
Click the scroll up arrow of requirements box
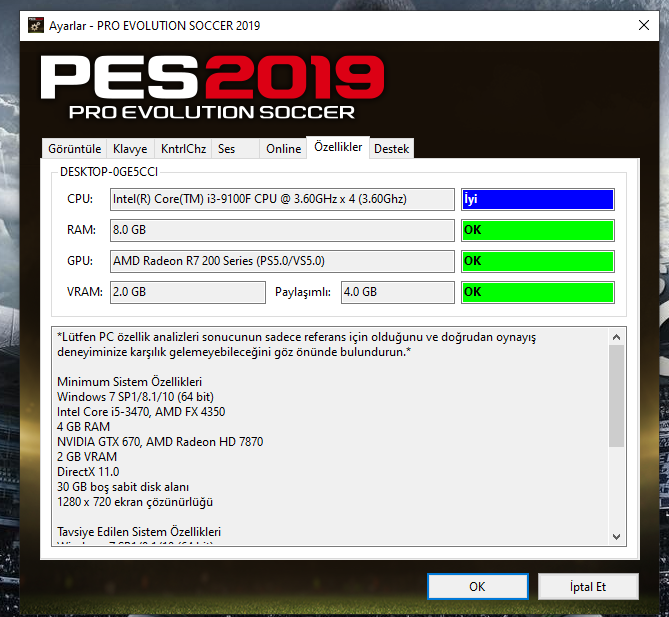coord(616,337)
